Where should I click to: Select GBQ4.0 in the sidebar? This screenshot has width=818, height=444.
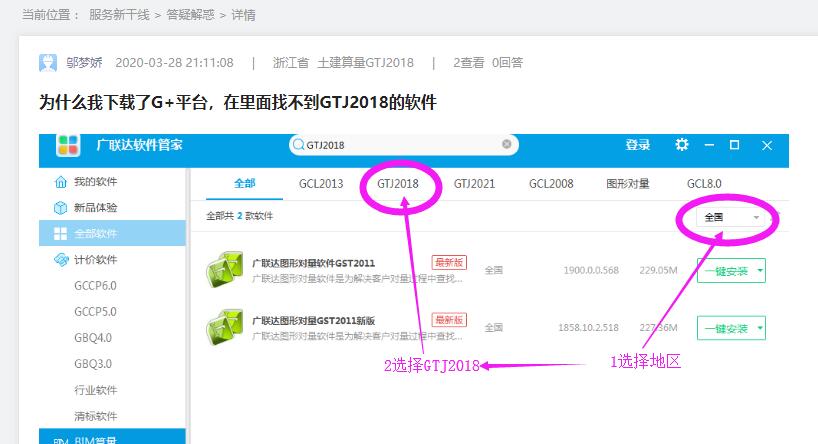(93, 338)
